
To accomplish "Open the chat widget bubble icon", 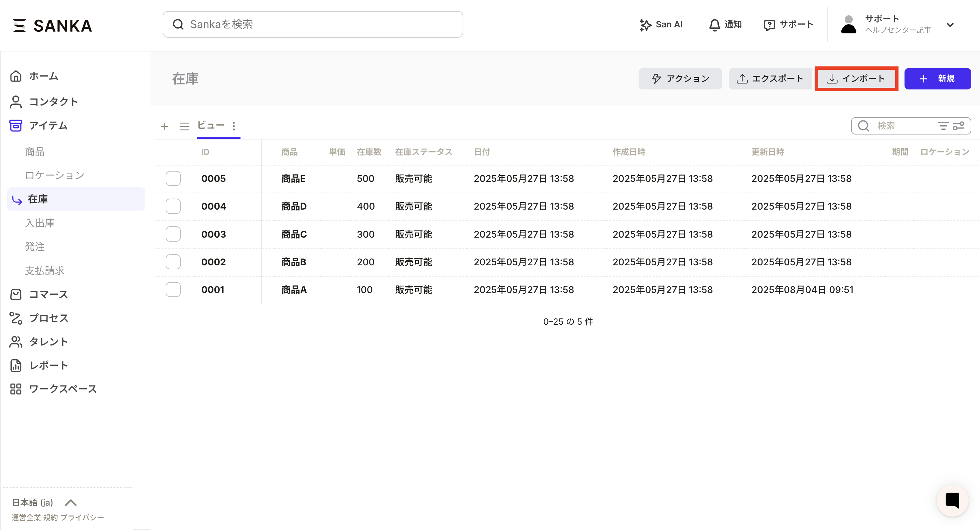I will pyautogui.click(x=952, y=500).
